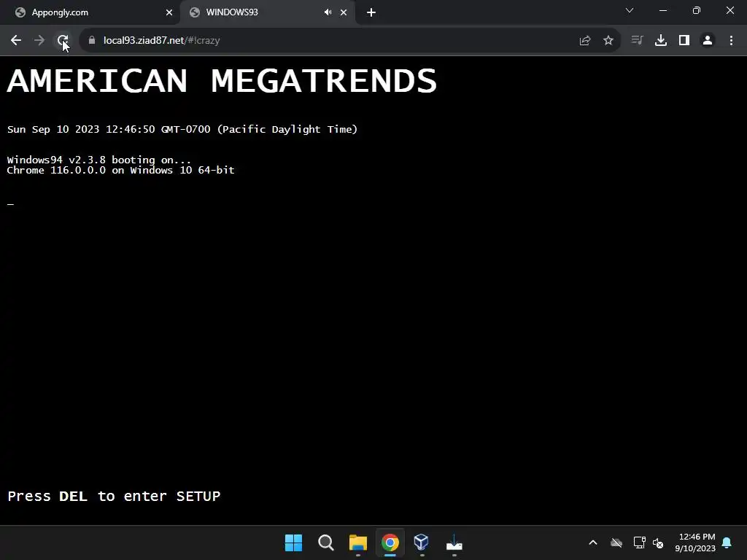Click the forward navigation arrow
747x560 pixels.
point(39,41)
